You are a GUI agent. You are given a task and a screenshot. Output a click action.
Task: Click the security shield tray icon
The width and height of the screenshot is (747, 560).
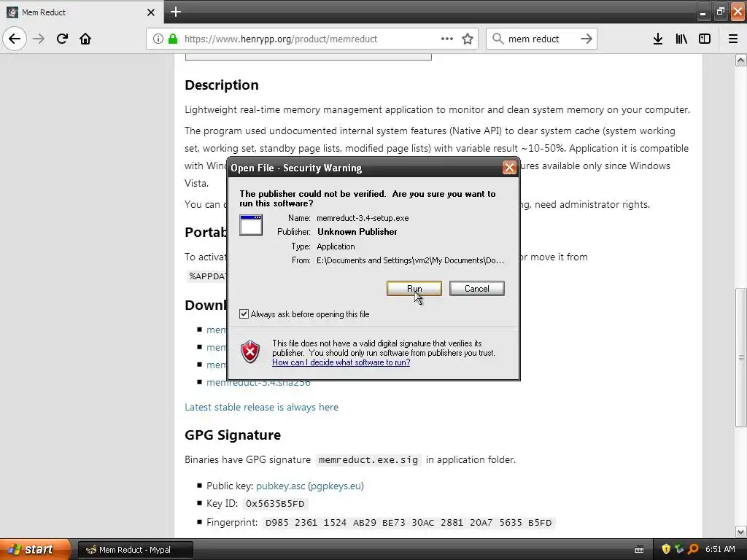point(666,549)
